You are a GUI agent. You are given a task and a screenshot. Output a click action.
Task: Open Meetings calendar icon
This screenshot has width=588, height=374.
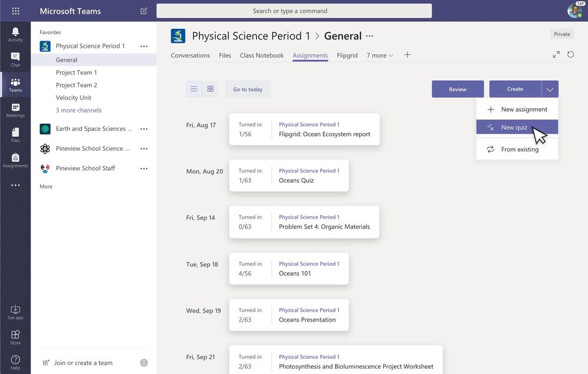pyautogui.click(x=15, y=110)
